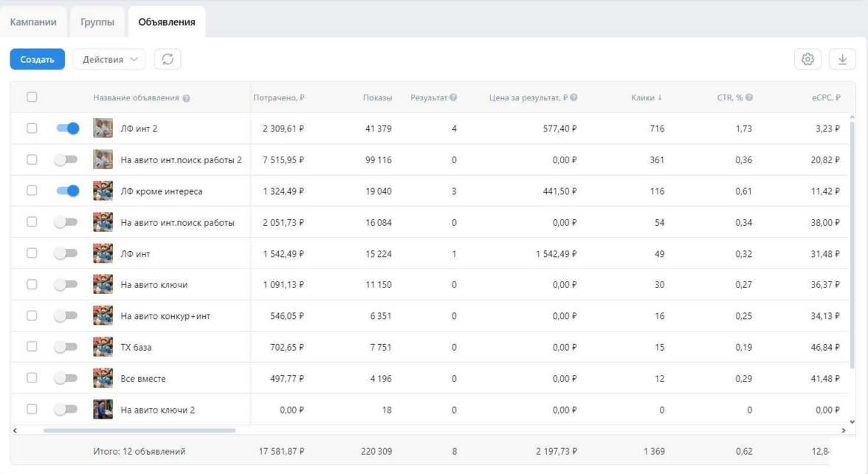Click help icon next to CTR, % header
The image size is (868, 474).
click(x=749, y=97)
